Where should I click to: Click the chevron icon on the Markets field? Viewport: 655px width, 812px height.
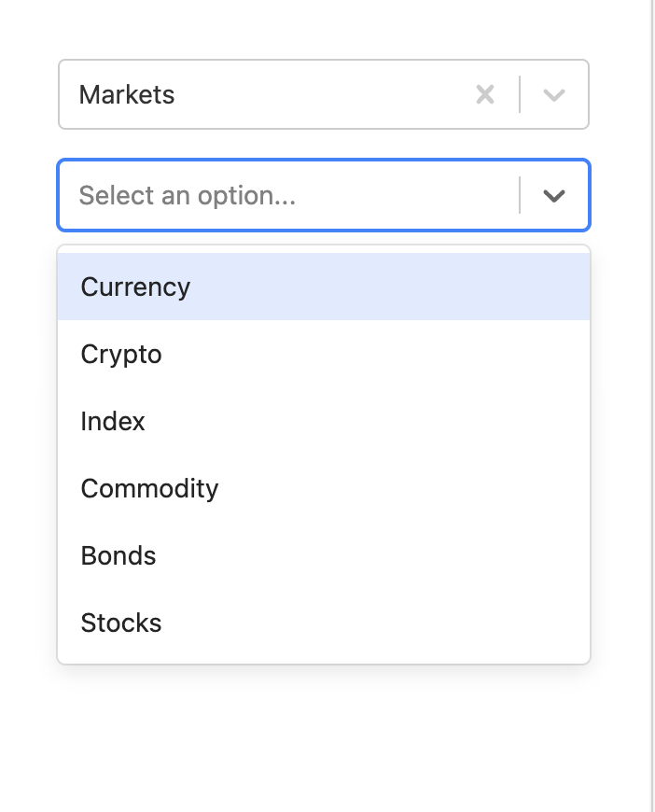[553, 93]
